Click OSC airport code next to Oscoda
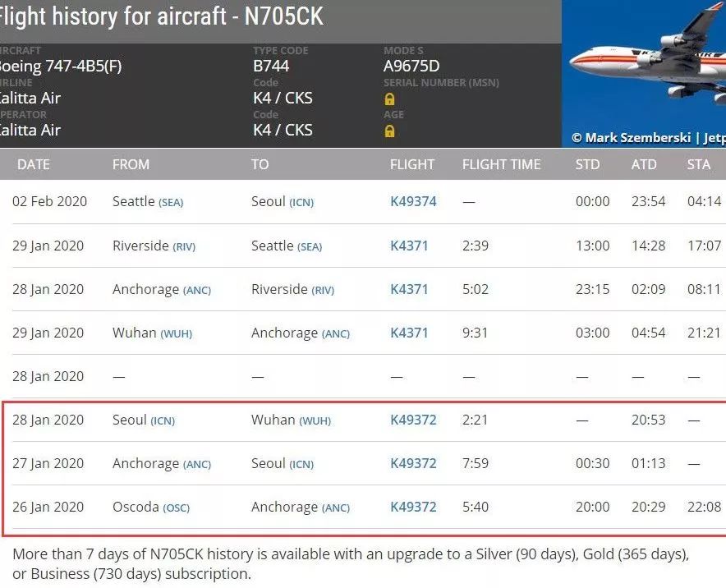 point(177,508)
